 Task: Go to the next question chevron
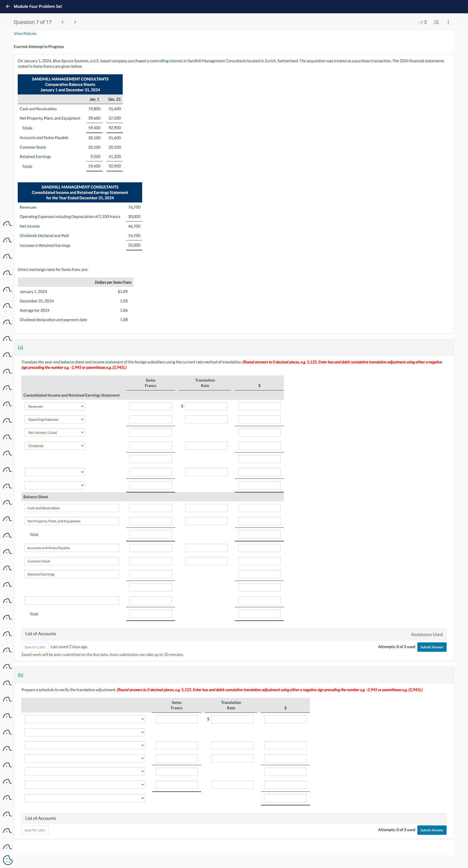(75, 22)
